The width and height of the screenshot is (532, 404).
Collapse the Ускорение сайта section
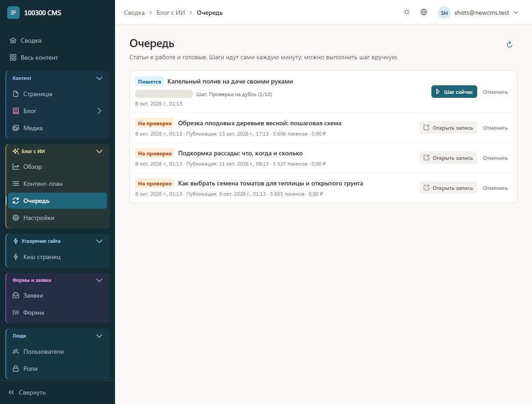point(99,242)
